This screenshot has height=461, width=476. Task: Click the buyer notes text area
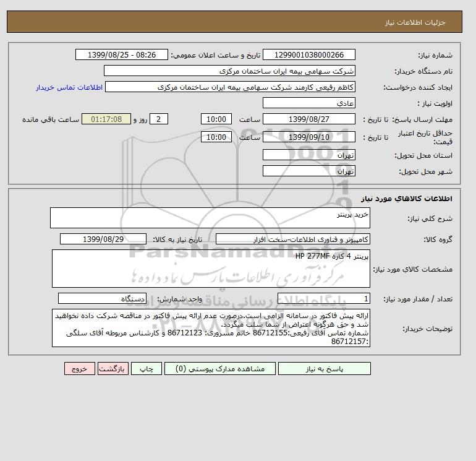click(211, 328)
